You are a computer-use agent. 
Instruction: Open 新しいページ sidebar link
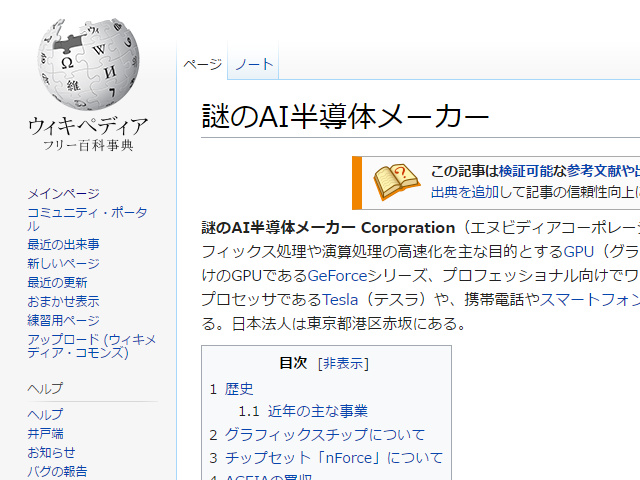[63, 263]
